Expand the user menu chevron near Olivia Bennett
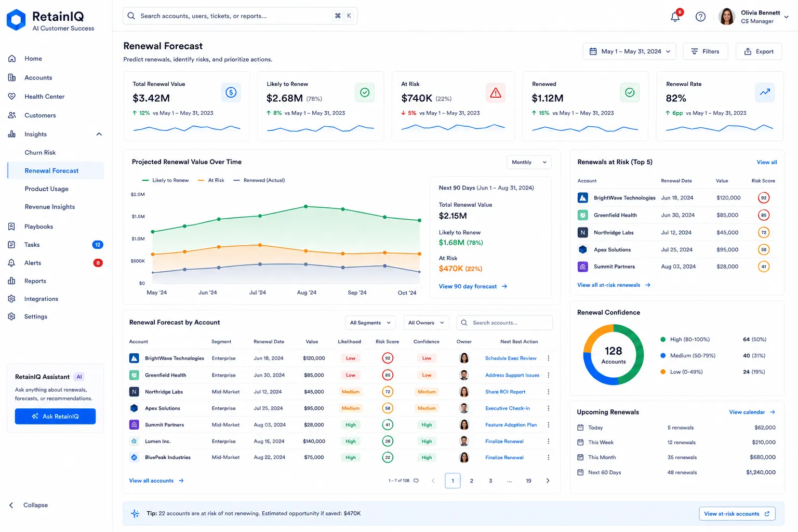798x532 pixels. [x=787, y=17]
